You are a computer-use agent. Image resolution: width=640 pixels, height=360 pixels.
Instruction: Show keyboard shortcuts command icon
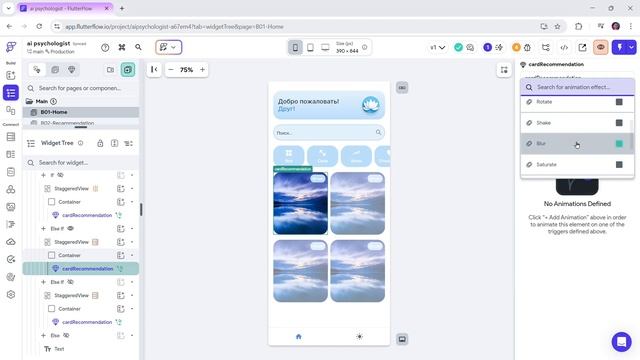pos(122,47)
